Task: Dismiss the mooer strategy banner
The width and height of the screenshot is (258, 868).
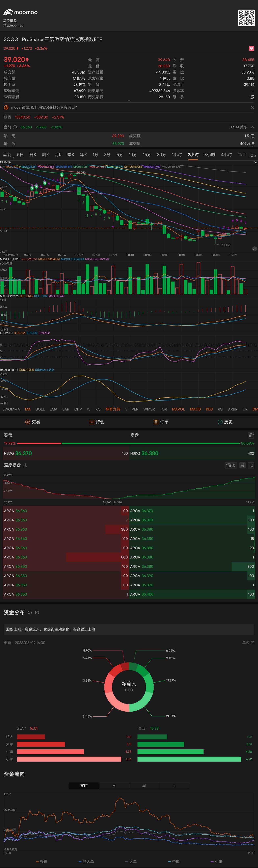Action: tap(252, 107)
